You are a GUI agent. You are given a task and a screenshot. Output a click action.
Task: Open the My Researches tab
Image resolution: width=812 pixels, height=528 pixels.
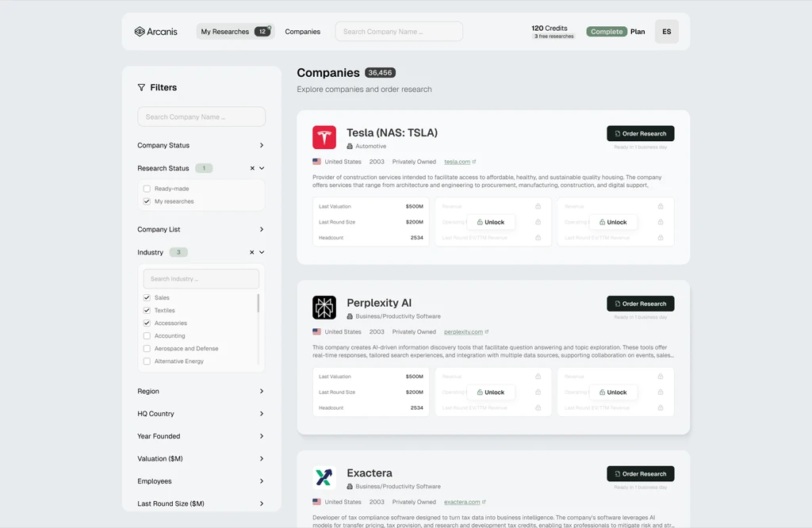coord(235,32)
